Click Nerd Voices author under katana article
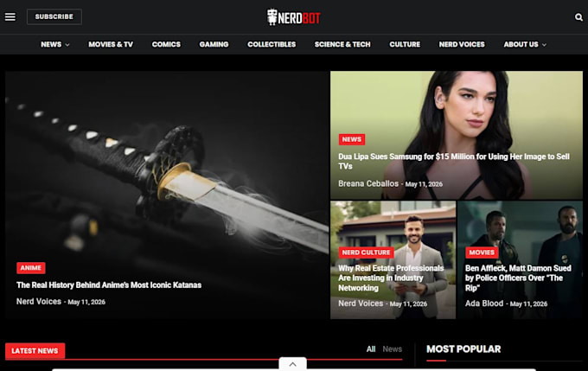 39,302
